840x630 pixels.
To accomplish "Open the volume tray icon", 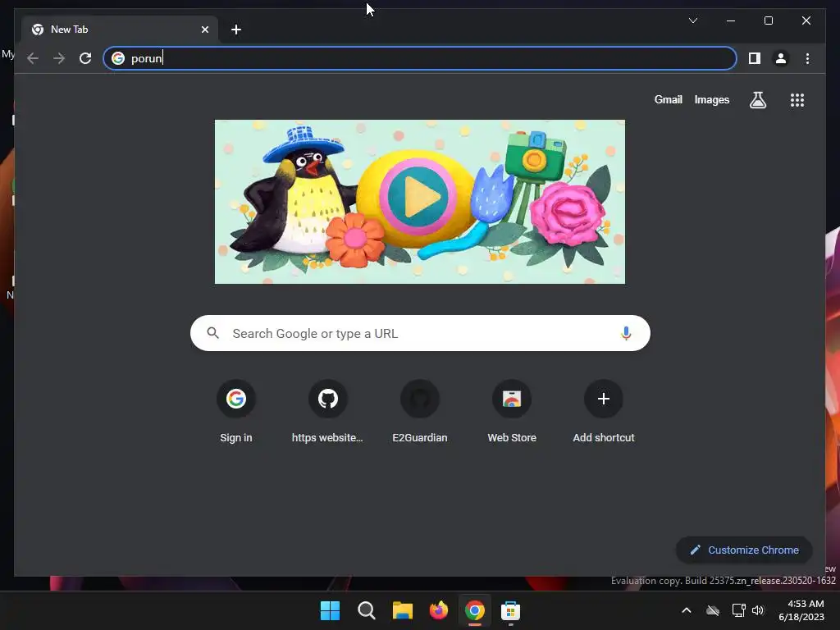I will [x=758, y=610].
